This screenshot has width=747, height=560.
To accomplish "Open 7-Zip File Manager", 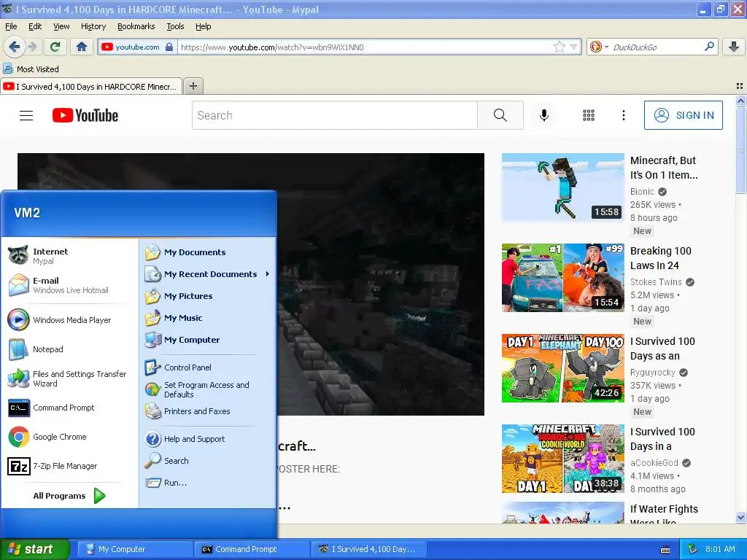I will coord(70,466).
